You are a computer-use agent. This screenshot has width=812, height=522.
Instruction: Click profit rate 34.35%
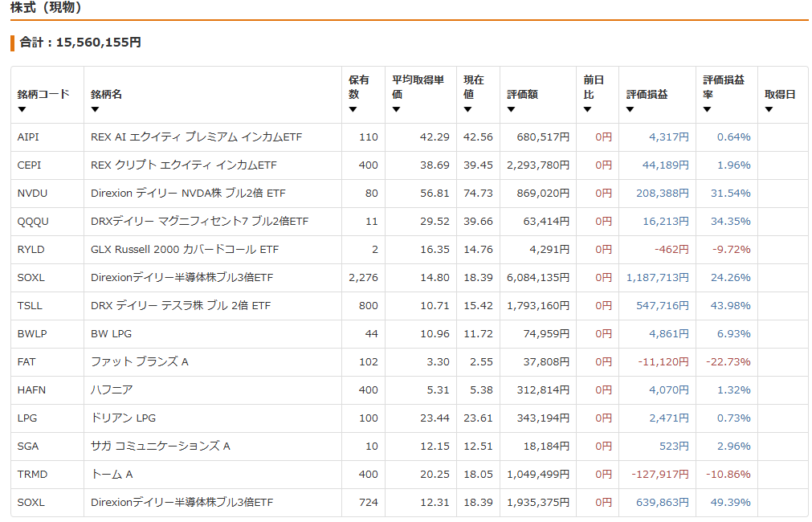pos(731,221)
